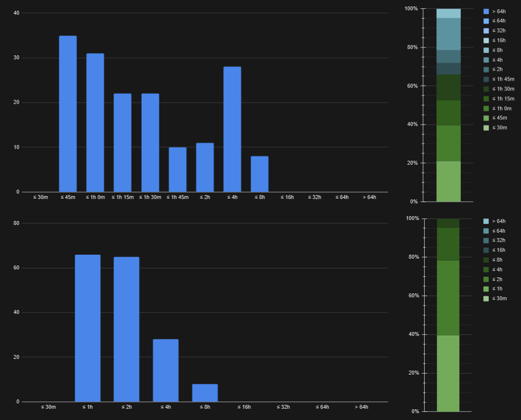Select the ≤ 8h bar in top histogram
521x420 pixels.
click(259, 174)
